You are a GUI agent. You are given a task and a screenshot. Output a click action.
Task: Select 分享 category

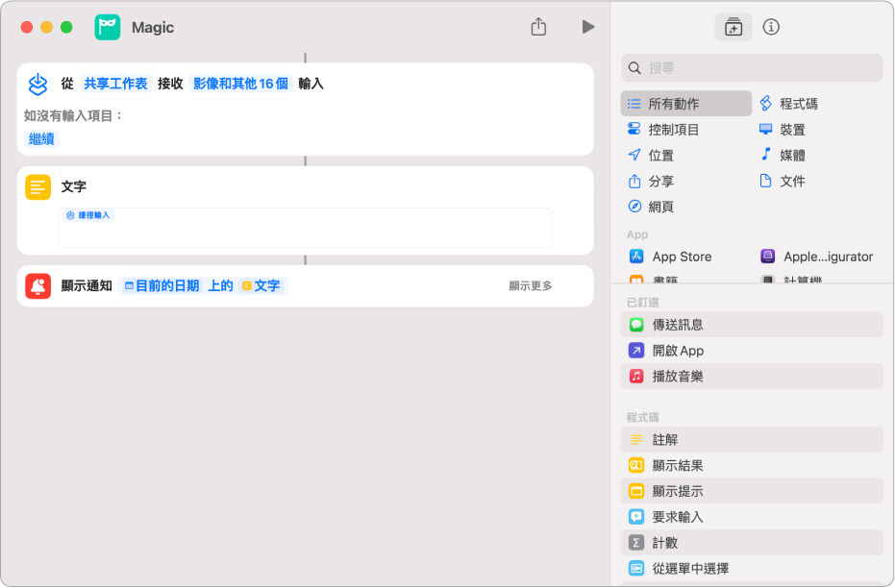(x=651, y=182)
